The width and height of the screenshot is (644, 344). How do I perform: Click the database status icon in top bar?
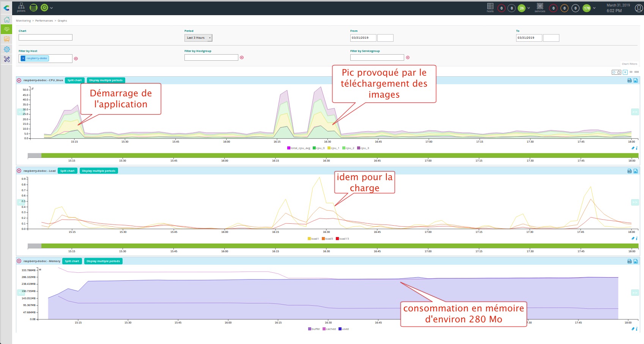click(33, 8)
